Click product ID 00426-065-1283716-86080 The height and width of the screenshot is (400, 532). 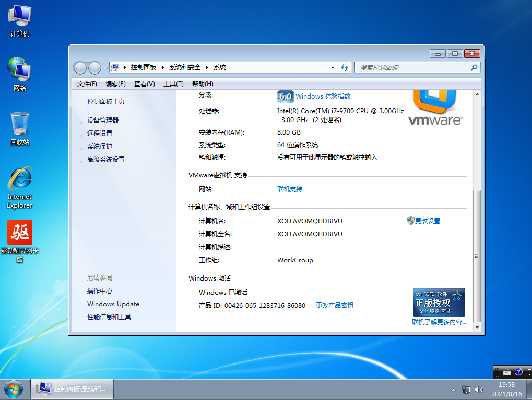(x=265, y=306)
